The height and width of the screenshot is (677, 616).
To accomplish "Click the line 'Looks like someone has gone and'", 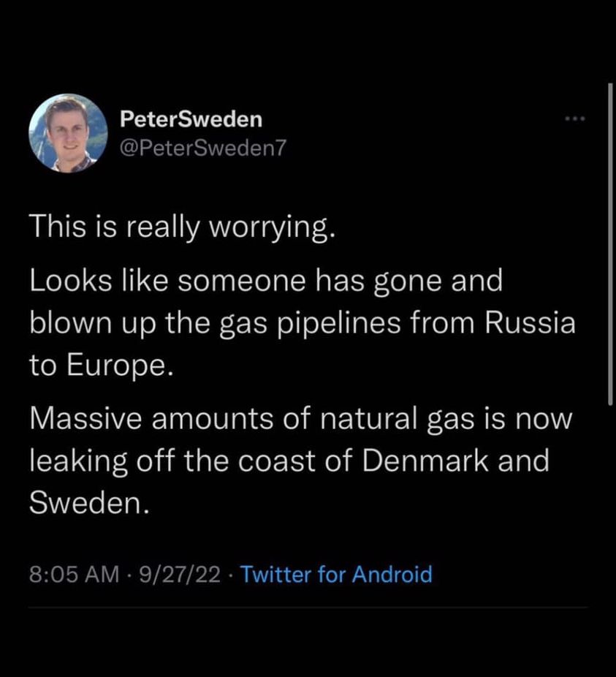I will [x=266, y=281].
